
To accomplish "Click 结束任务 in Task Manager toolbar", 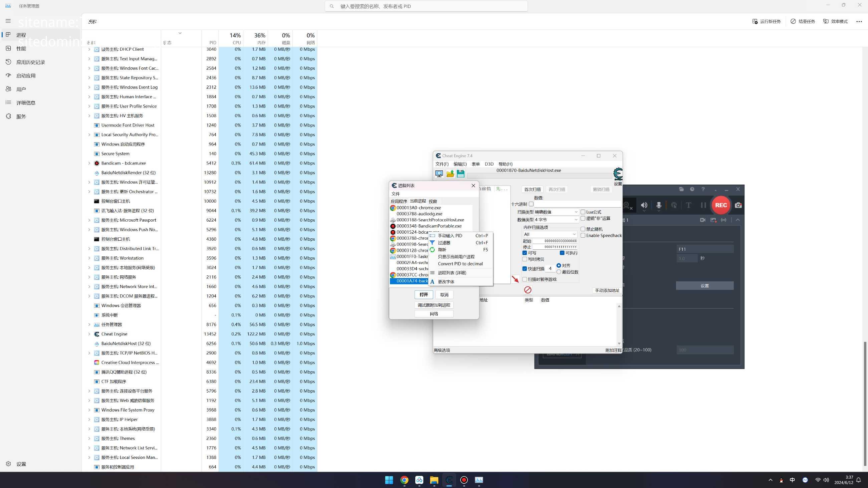I will point(803,22).
